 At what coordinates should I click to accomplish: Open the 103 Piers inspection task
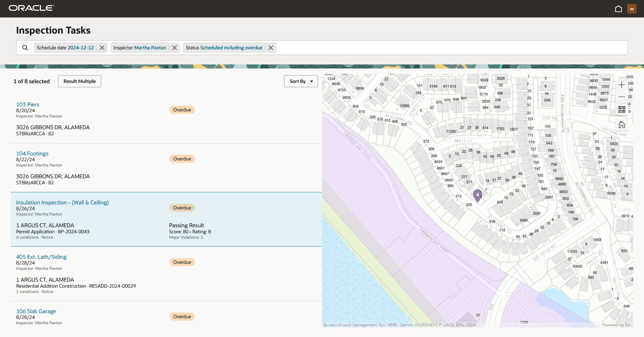[28, 104]
